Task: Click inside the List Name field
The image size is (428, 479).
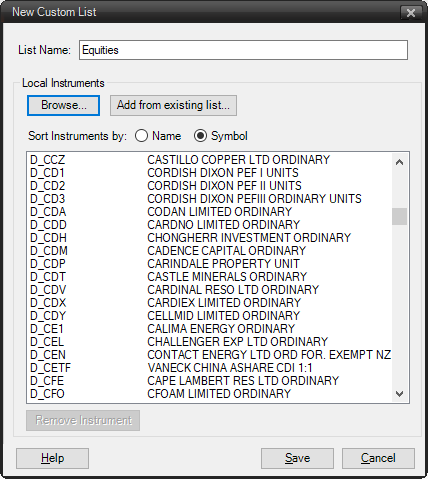Action: (x=243, y=50)
